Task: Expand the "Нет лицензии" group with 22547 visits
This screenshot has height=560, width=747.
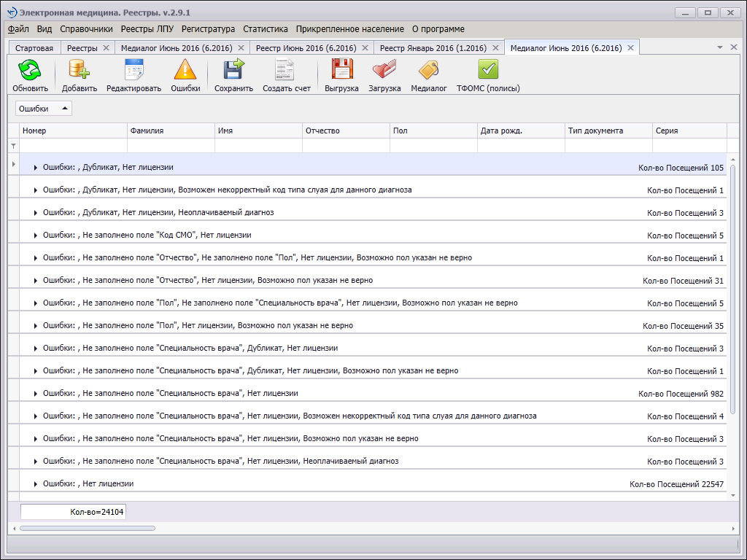Action: (35, 484)
